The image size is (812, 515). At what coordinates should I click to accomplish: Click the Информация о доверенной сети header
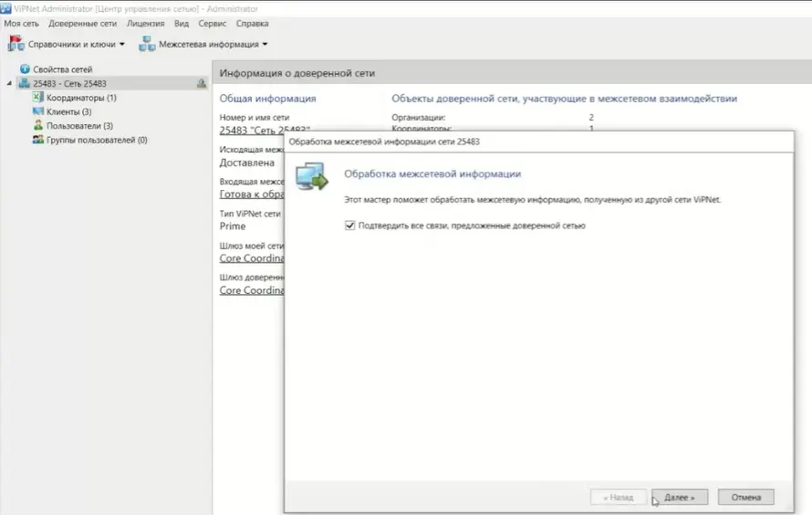pos(297,73)
